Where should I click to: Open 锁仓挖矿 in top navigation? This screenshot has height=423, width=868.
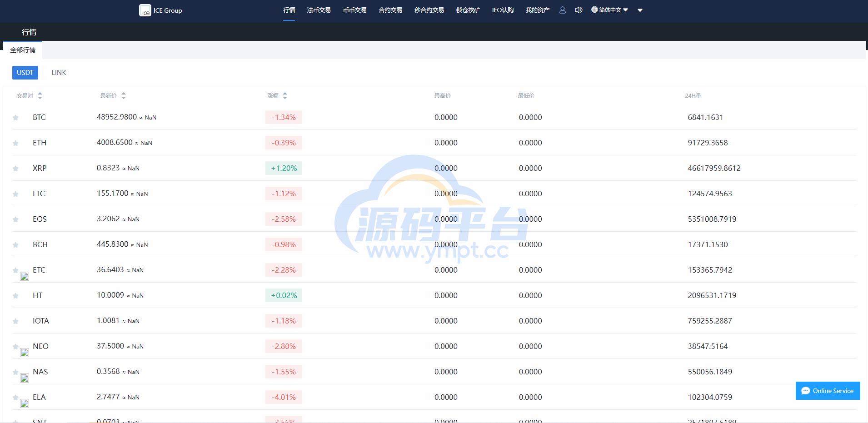click(x=468, y=10)
